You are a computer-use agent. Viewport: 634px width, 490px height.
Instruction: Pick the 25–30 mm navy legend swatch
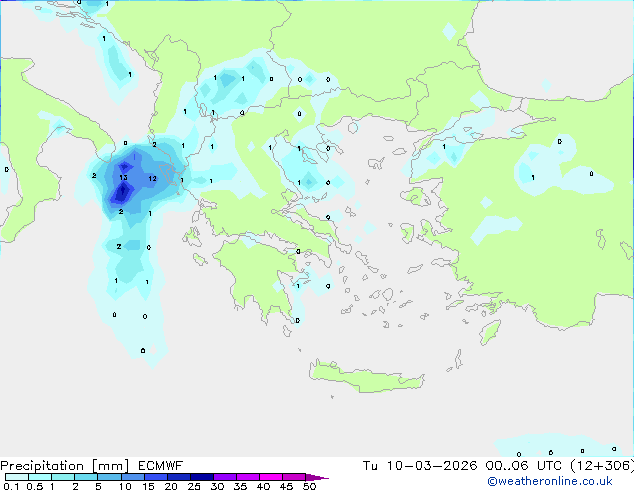coord(201,477)
